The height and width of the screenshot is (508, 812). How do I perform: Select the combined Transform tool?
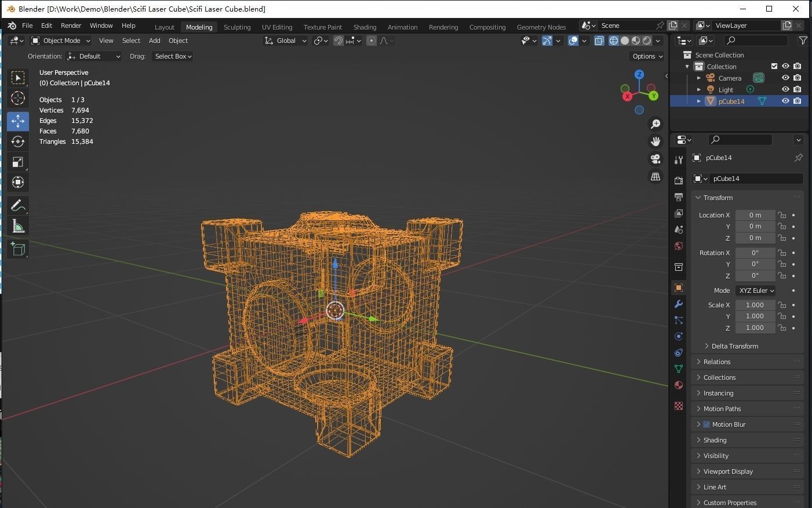18,182
